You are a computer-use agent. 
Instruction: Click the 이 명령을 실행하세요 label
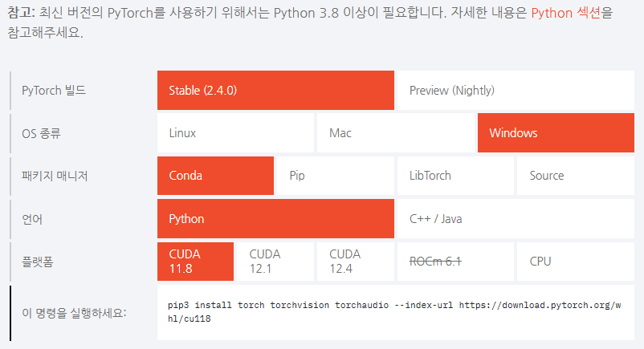click(74, 313)
